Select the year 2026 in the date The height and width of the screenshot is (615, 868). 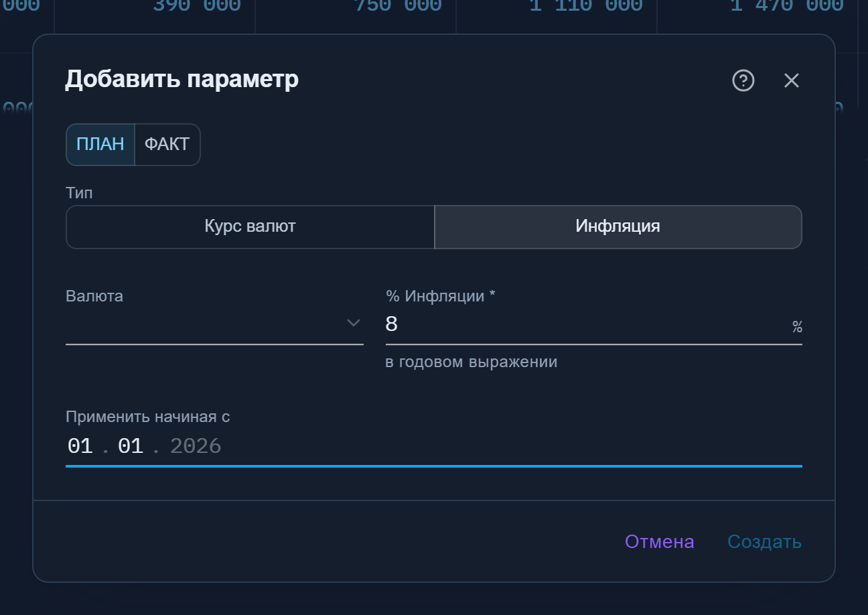[196, 446]
